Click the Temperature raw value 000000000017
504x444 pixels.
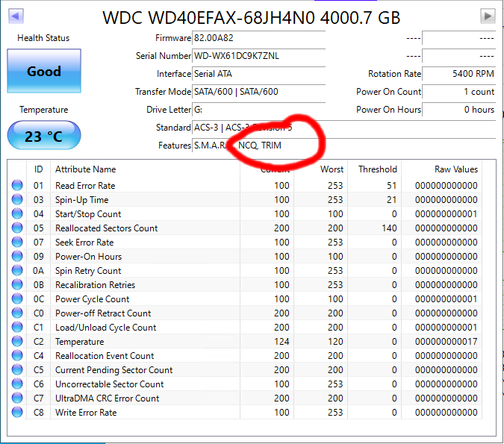(447, 342)
